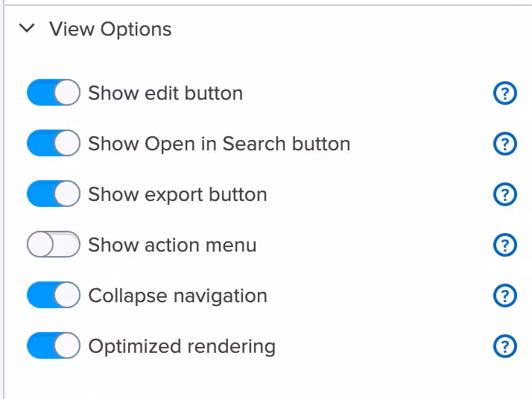This screenshot has height=399, width=532.
Task: Enable the Show action menu toggle
Action: [x=53, y=245]
